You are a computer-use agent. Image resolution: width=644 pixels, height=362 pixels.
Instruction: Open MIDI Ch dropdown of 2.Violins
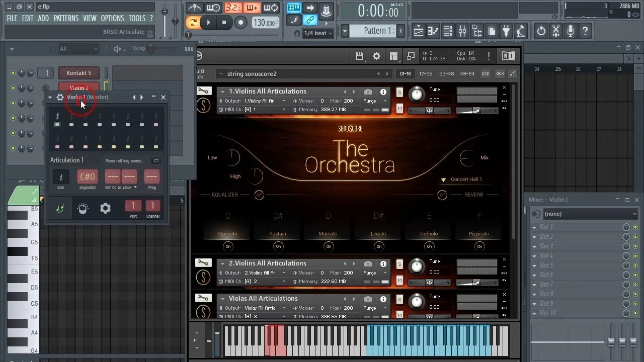[253, 282]
